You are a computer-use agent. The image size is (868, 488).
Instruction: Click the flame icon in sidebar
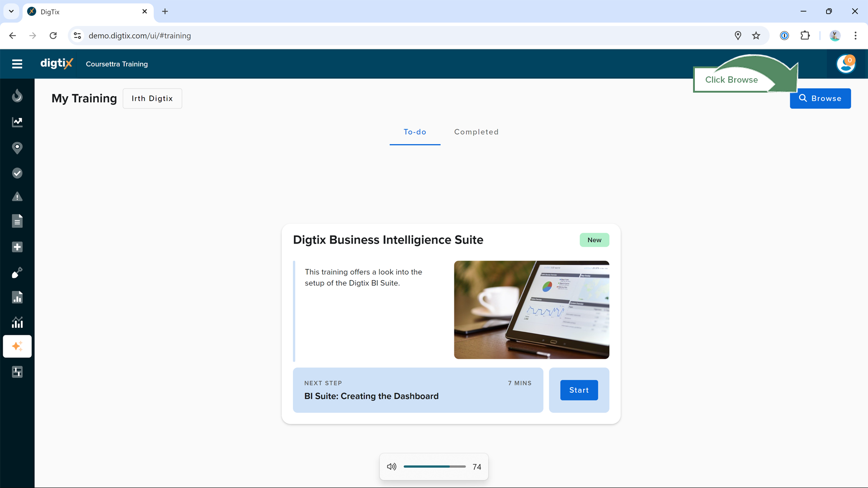17,96
